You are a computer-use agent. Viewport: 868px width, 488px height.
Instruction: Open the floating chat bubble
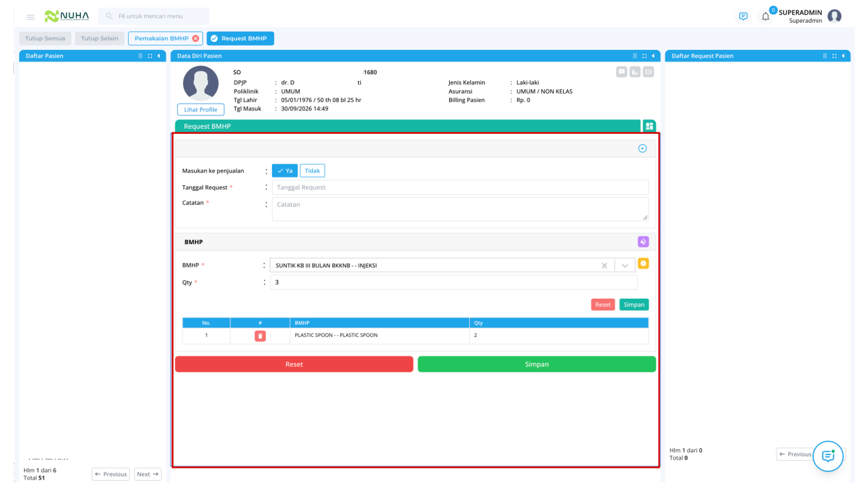coord(828,456)
